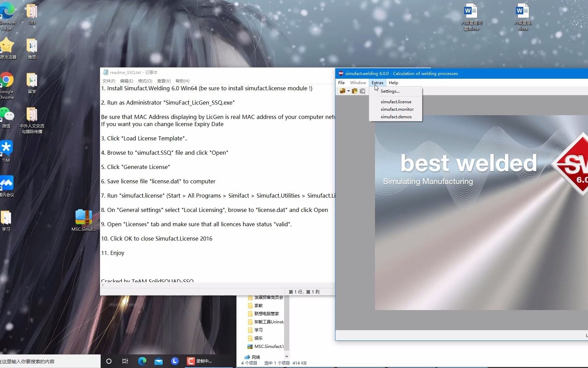Click the 录制中 recording taskbar button

pos(199,361)
